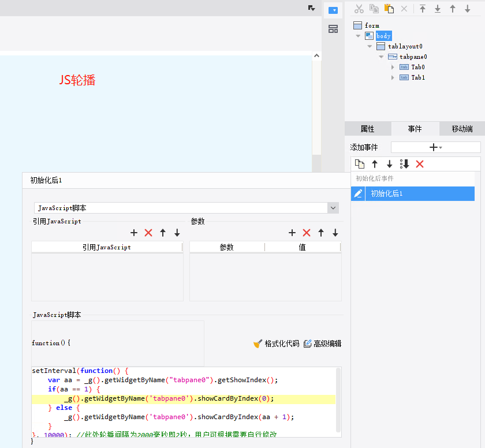Screen dimensions: 485x448
Task: Select tabpane0 in the widget tree
Action: coord(413,57)
